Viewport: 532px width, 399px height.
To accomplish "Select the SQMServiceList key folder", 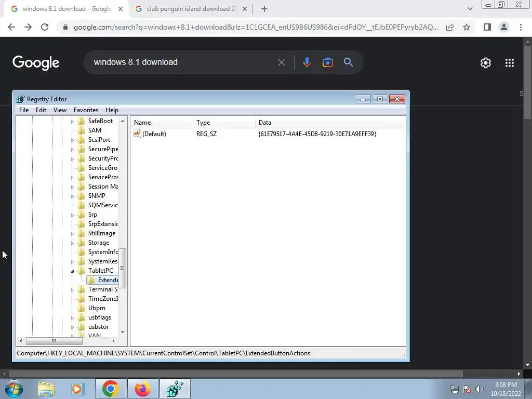I will point(103,205).
